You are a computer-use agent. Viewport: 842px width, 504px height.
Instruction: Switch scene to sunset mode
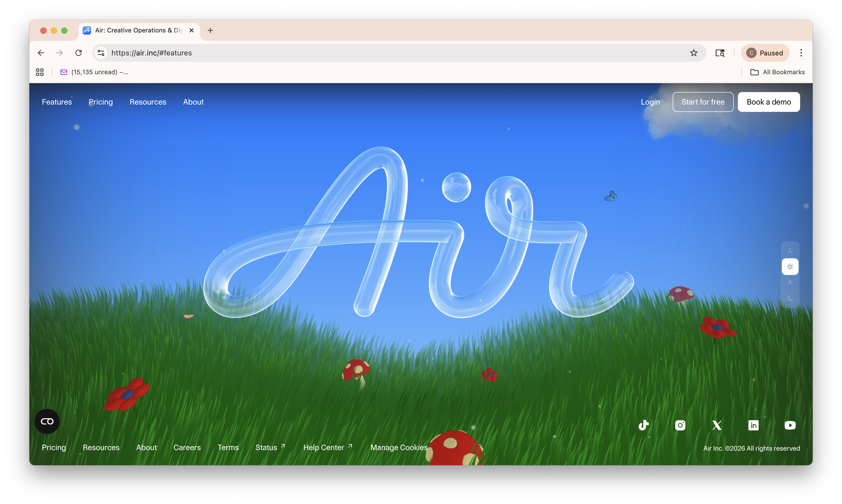790,282
